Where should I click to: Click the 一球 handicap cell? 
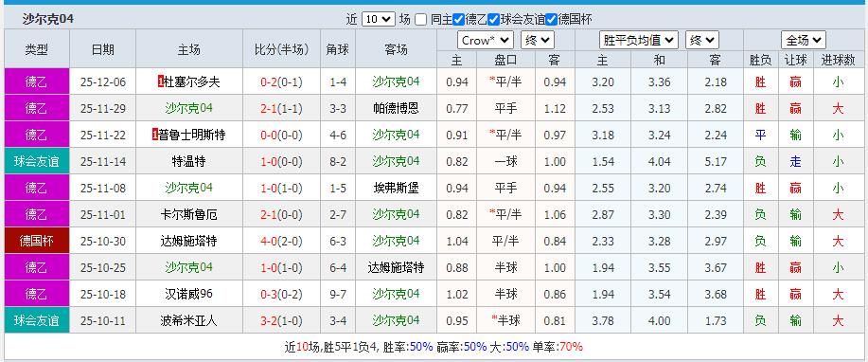click(x=505, y=161)
